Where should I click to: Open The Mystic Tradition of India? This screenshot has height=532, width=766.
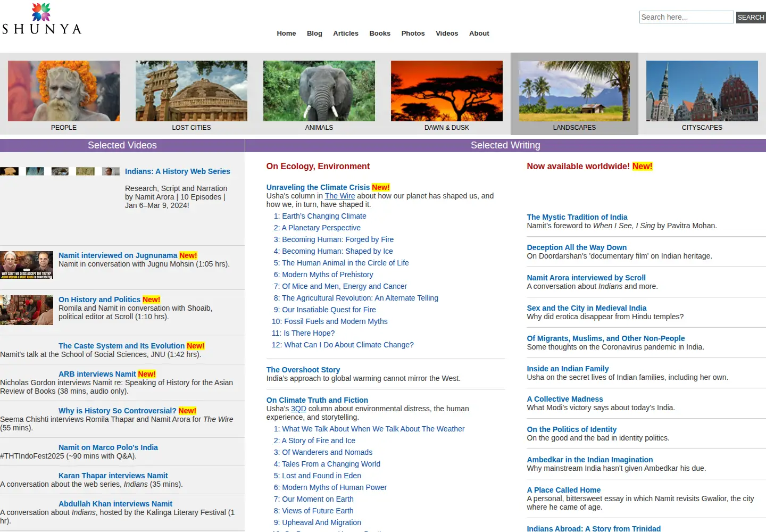[x=577, y=217]
